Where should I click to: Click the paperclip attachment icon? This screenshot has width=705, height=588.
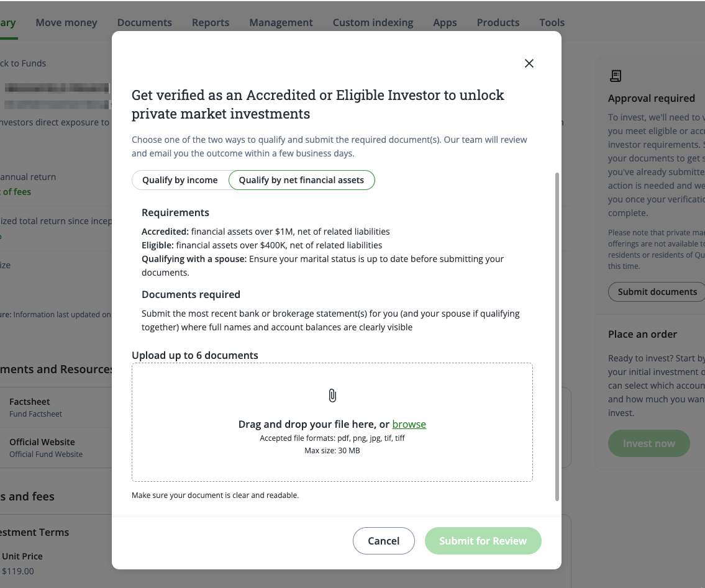pyautogui.click(x=332, y=396)
